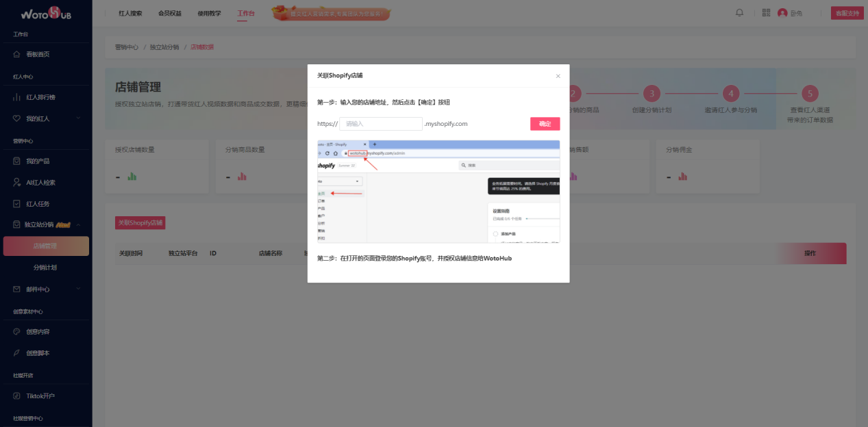Click the 操作 column header
The height and width of the screenshot is (427, 868).
tap(810, 253)
